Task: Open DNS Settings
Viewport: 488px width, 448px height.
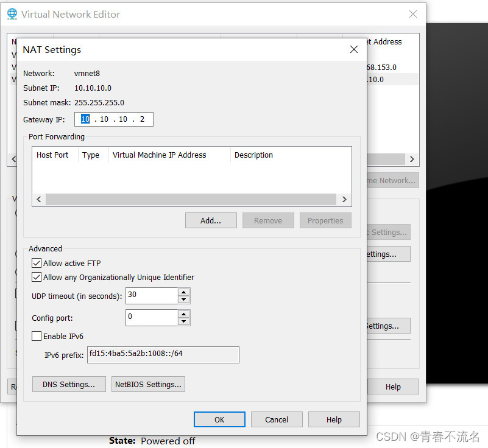Action: [x=69, y=384]
